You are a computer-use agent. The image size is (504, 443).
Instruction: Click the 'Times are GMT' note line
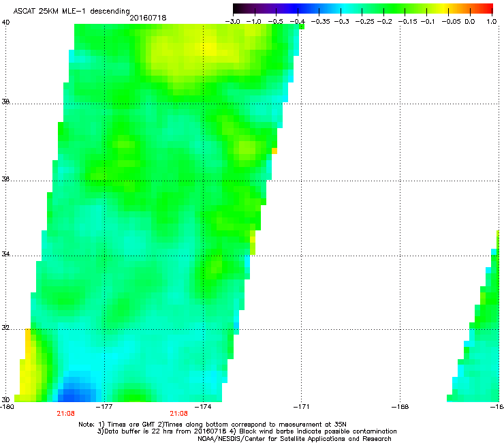click(212, 425)
